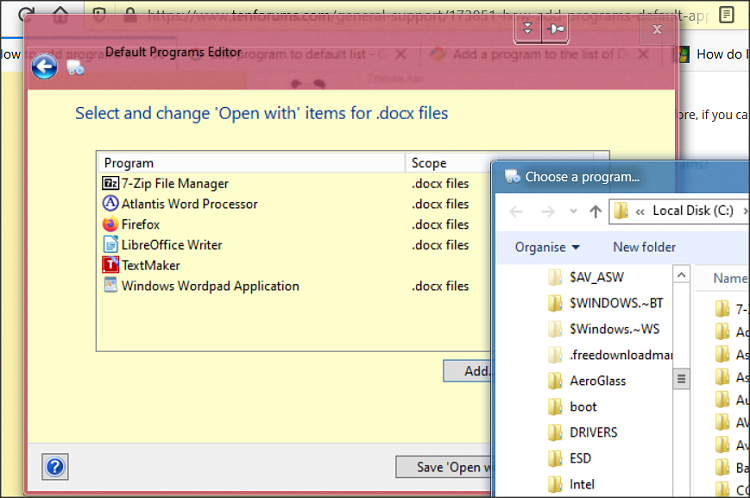The height and width of the screenshot is (498, 750).
Task: Click the Add button below program list
Action: point(467,371)
